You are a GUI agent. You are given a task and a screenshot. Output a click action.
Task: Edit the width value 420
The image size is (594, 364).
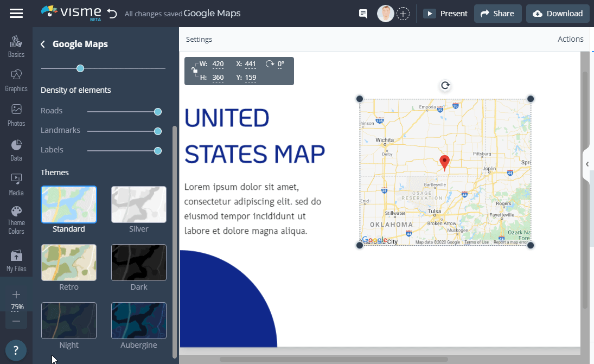point(218,64)
